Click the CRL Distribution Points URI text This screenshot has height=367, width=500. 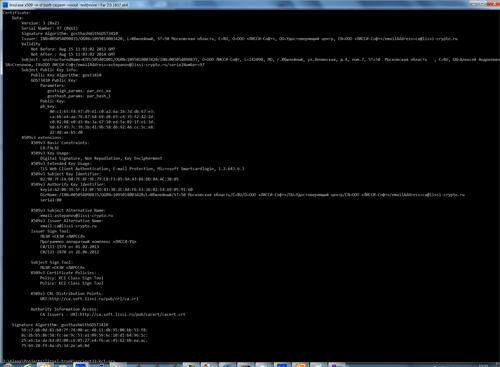click(x=89, y=299)
